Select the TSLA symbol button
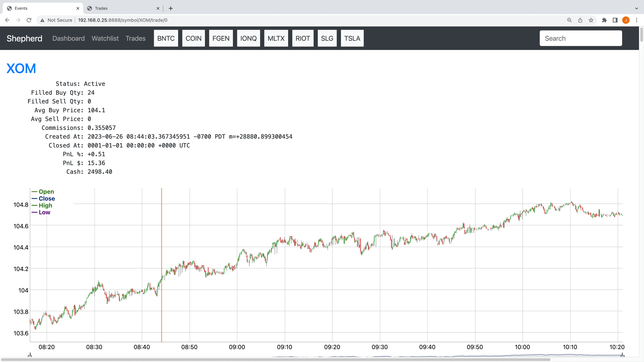 point(352,38)
